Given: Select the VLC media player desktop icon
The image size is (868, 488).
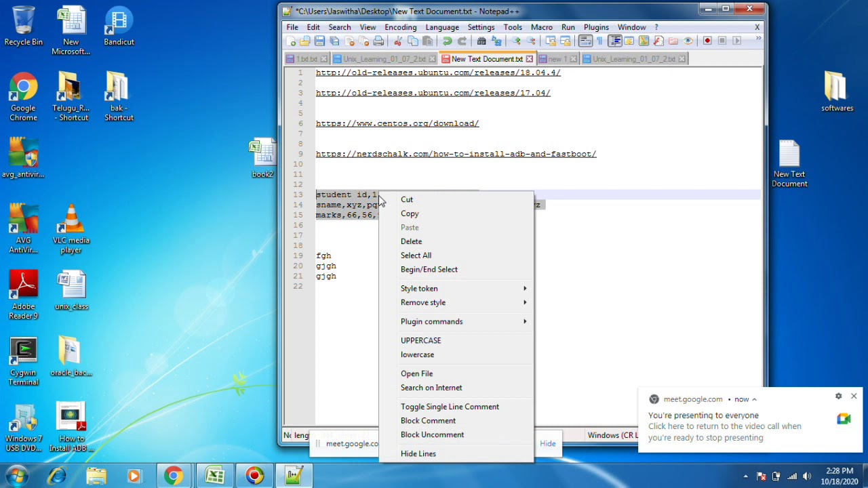Looking at the screenshot, I should click(x=71, y=229).
